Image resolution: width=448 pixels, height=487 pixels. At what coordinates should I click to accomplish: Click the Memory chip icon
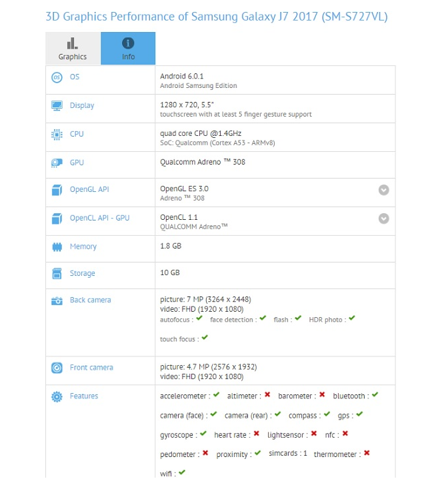coord(57,247)
